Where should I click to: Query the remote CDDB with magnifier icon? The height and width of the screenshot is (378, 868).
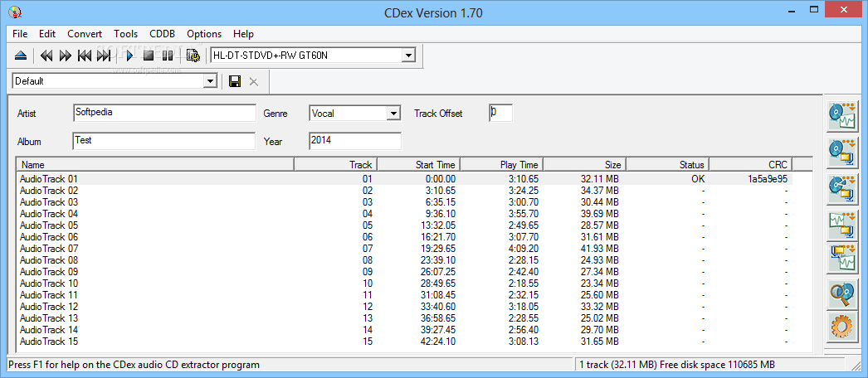pos(842,294)
